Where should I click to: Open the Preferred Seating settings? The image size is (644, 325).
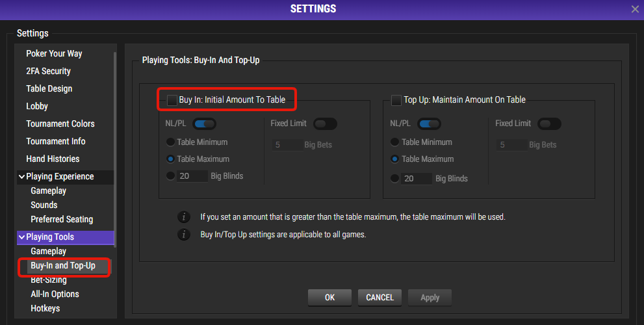pyautogui.click(x=62, y=220)
